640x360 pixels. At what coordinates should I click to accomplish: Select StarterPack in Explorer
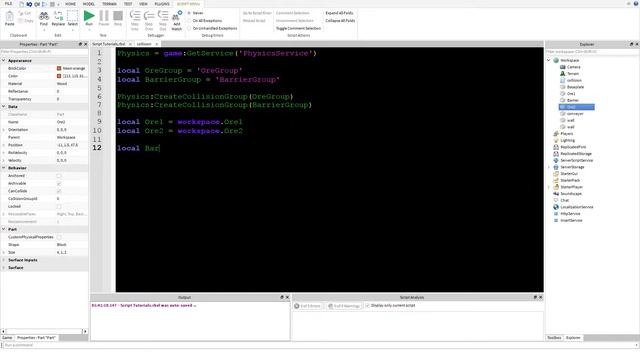(x=570, y=180)
